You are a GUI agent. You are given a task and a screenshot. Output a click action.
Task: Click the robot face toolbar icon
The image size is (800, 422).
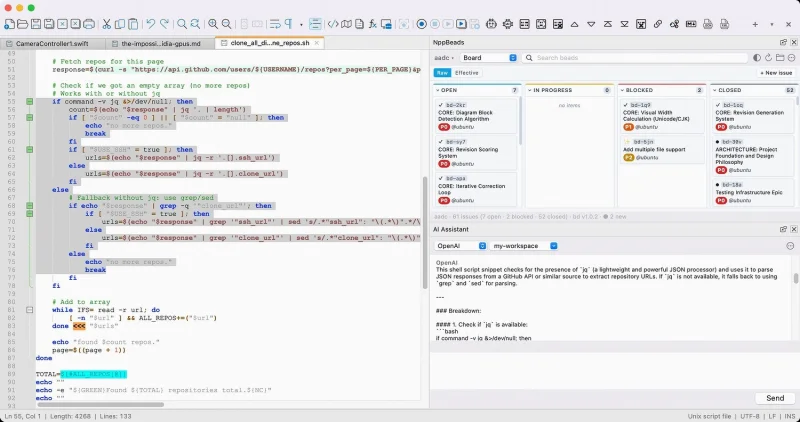point(491,24)
